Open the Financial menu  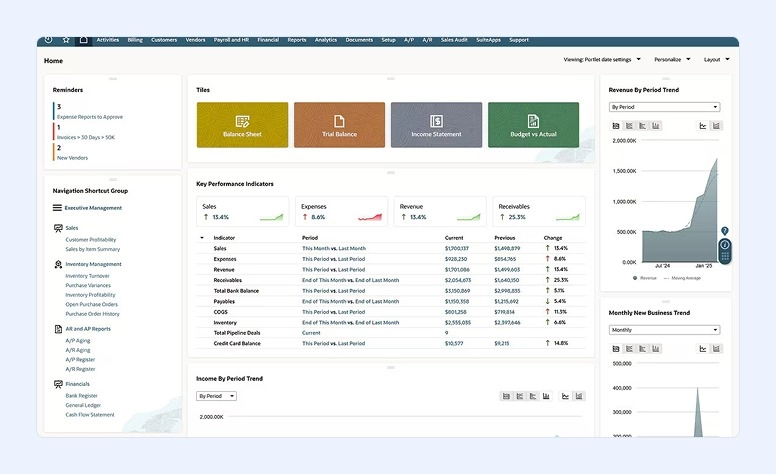[x=268, y=40]
